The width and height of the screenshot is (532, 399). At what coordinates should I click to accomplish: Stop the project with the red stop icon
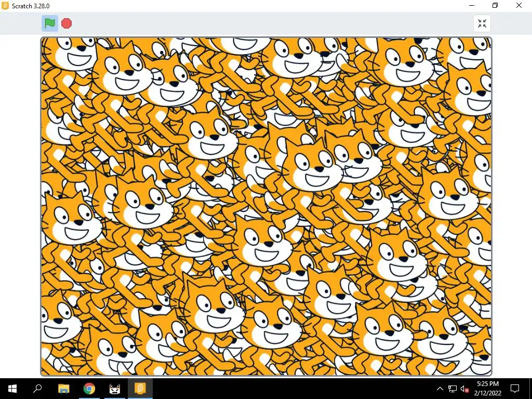(x=66, y=23)
